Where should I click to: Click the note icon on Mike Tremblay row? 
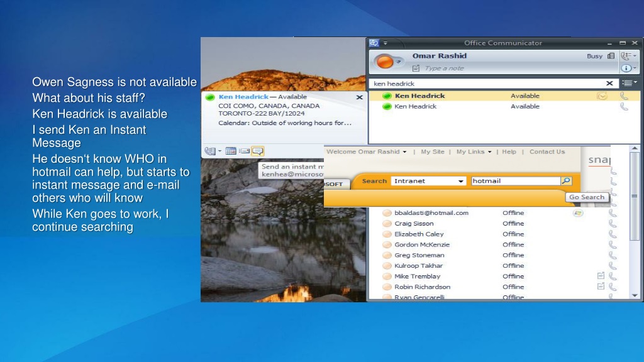click(x=601, y=277)
